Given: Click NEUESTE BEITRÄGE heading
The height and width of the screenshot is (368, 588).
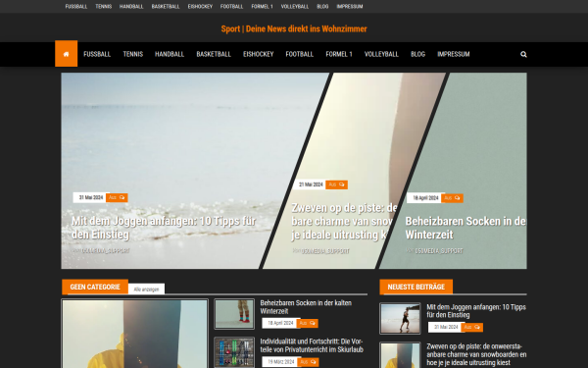Looking at the screenshot, I should tap(416, 287).
